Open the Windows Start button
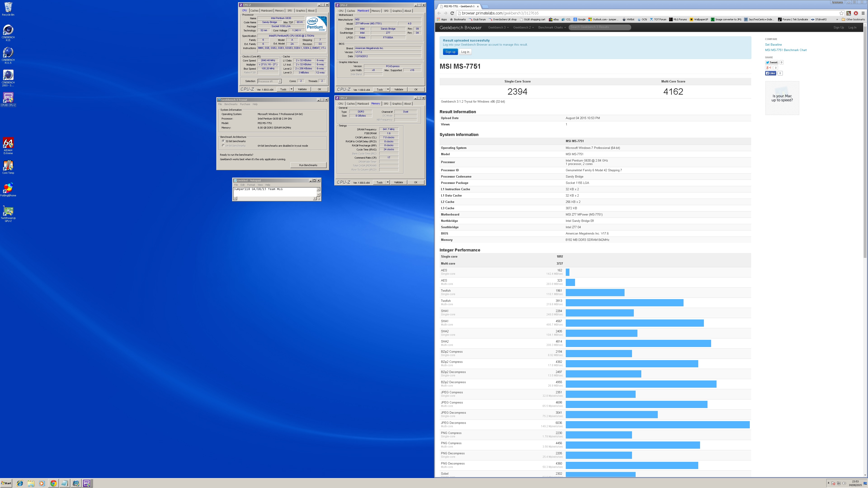Screen dimensions: 868x488 (6, 483)
